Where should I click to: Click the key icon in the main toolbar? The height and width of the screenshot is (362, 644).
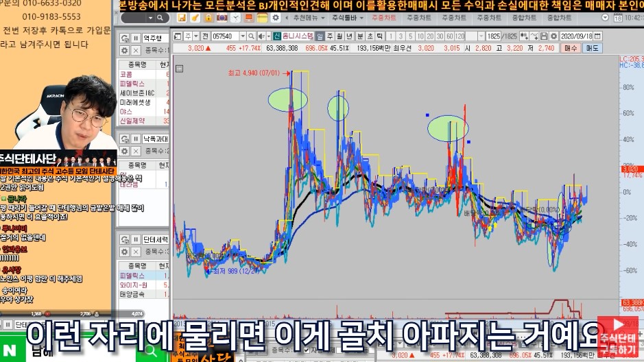(195, 18)
